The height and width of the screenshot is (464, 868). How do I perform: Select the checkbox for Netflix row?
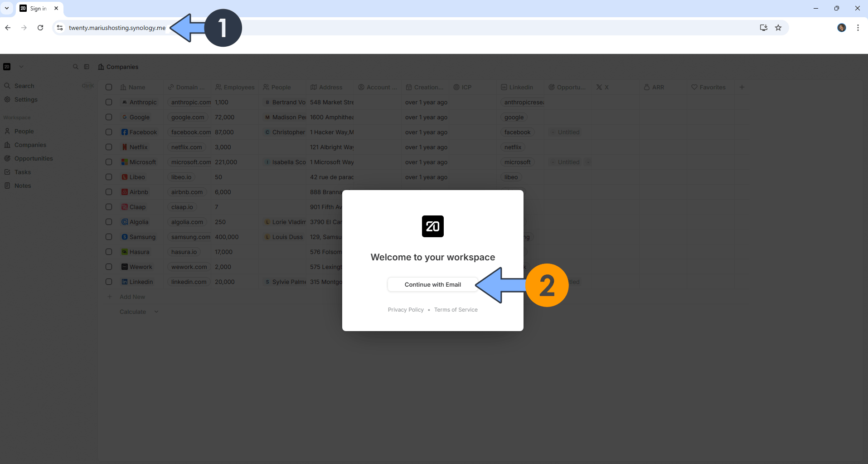tap(109, 147)
